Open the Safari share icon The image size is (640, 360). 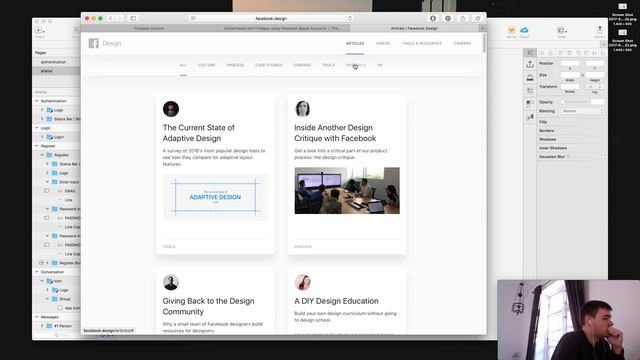click(x=463, y=18)
